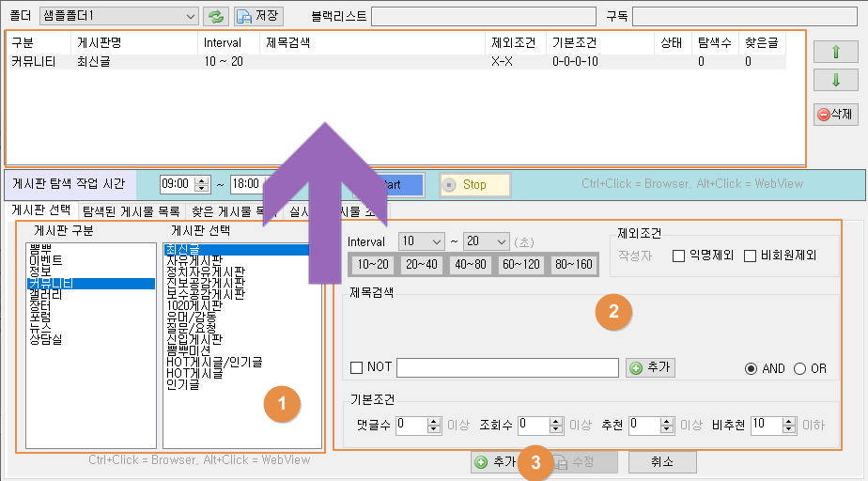Click the 블랙리스트 input field
The image size is (868, 481).
pos(484,17)
